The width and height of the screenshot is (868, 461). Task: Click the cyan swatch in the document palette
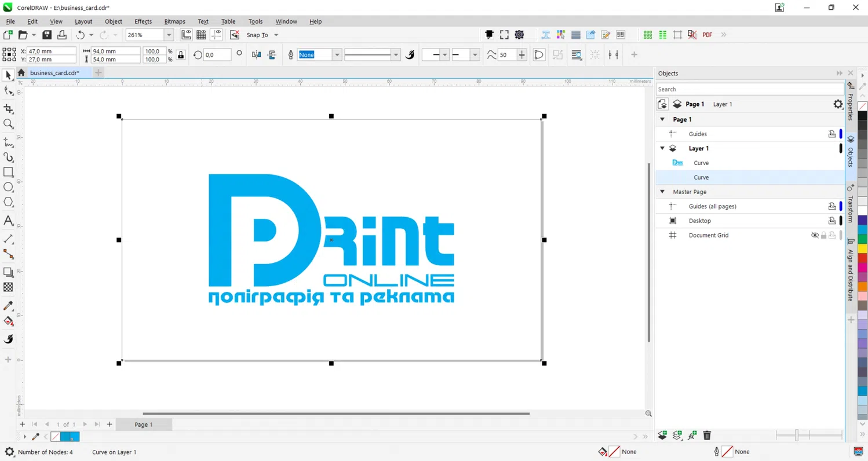click(74, 437)
